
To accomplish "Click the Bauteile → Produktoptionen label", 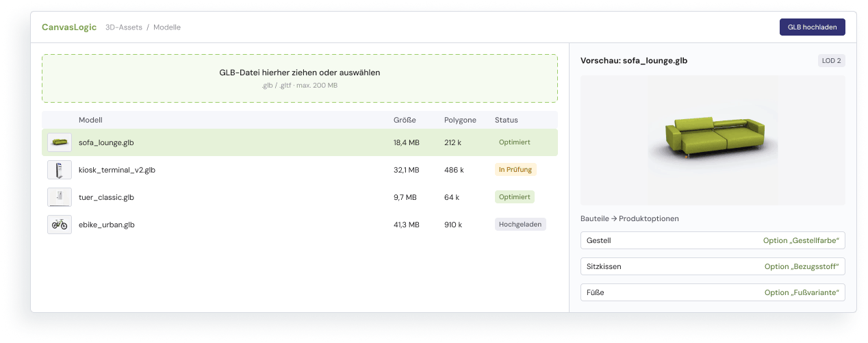I will tap(630, 219).
